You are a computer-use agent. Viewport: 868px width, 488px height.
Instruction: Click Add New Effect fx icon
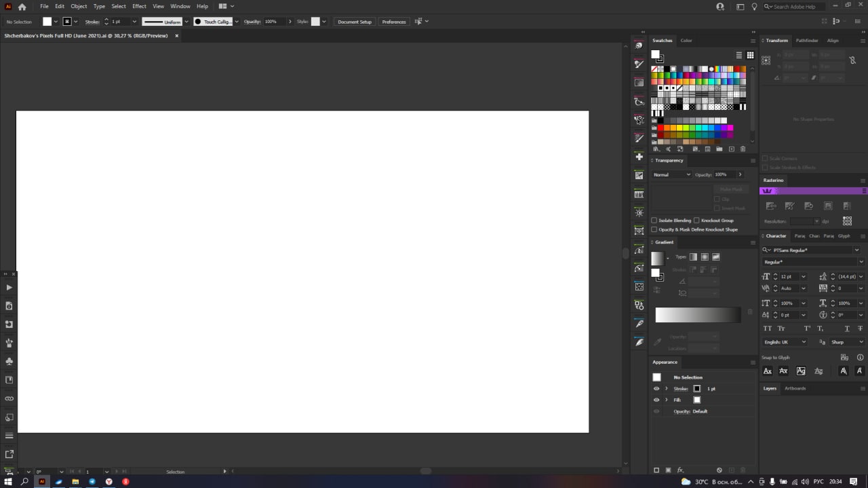pyautogui.click(x=680, y=470)
